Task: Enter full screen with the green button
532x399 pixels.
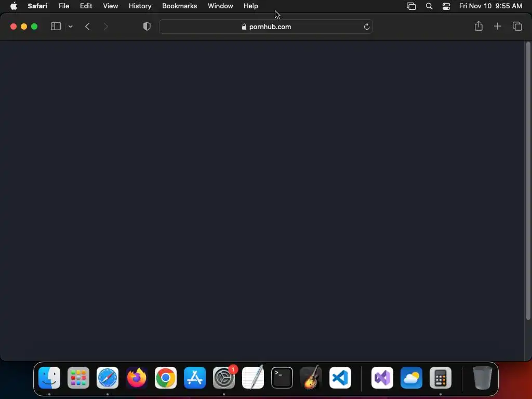Action: point(34,26)
